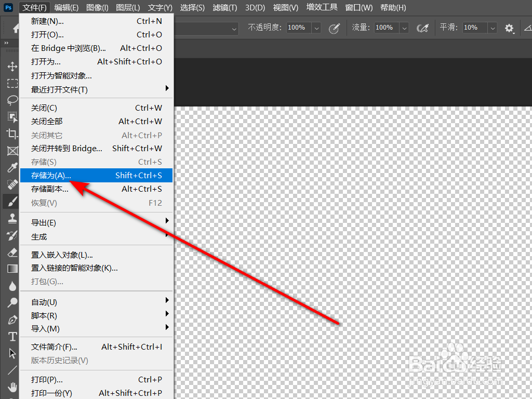Open the 滤镜(T) menu

pyautogui.click(x=225, y=7)
